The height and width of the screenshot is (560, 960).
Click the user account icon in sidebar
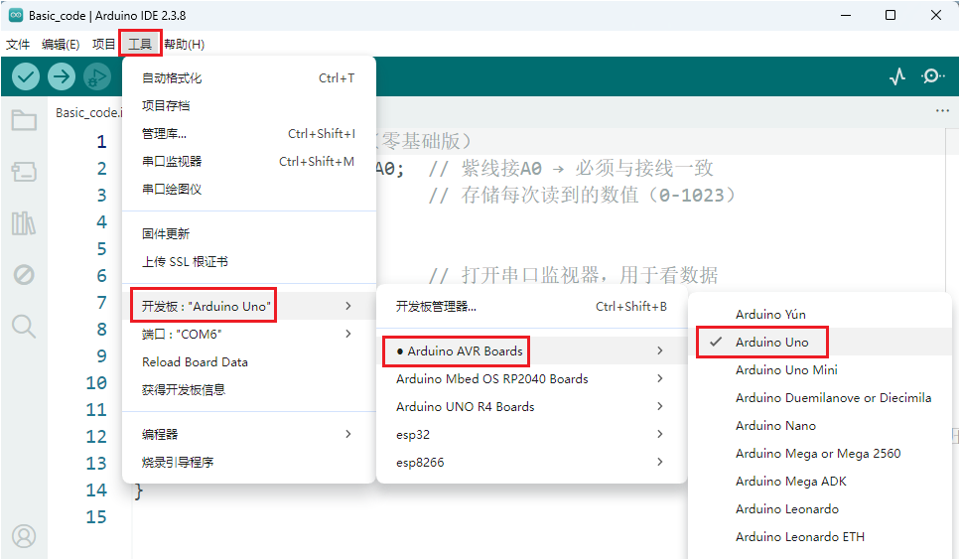24,536
